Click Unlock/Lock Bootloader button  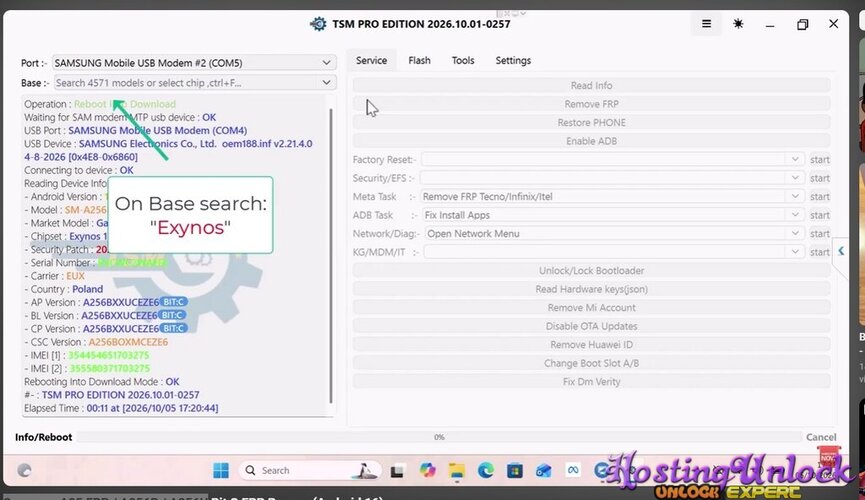coord(591,270)
